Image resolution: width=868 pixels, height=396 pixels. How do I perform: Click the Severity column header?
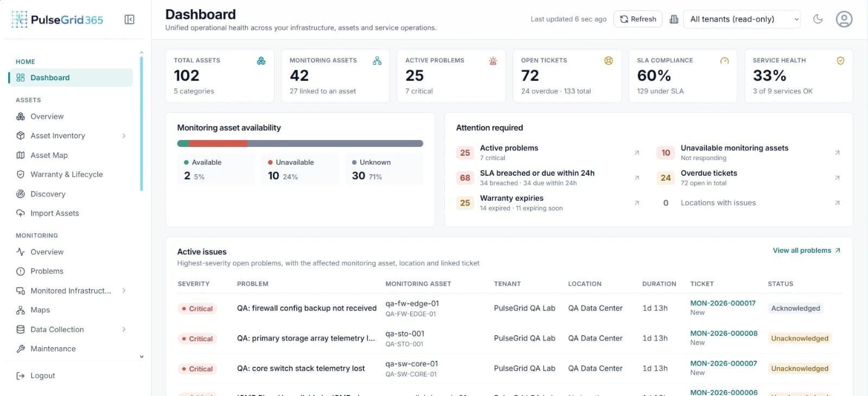tap(193, 284)
